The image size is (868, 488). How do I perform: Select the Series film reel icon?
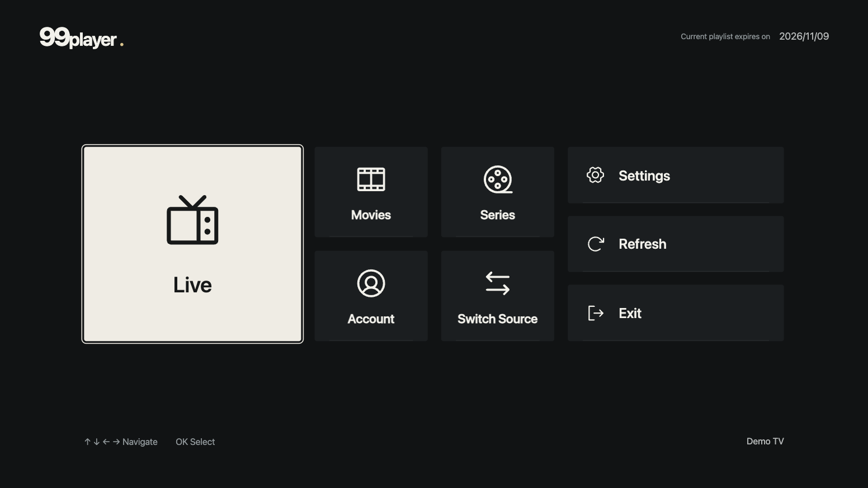tap(498, 179)
